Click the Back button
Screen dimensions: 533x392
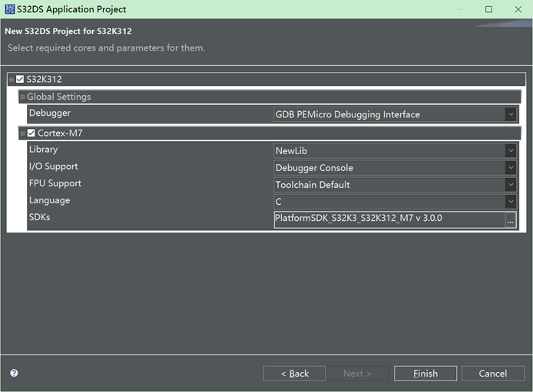294,374
